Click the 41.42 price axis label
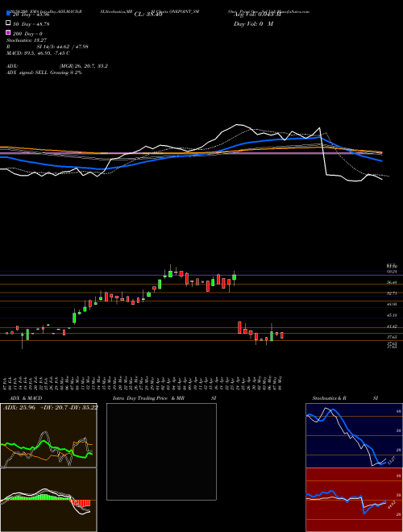Screen dimensions: 403x532 (x=393, y=326)
